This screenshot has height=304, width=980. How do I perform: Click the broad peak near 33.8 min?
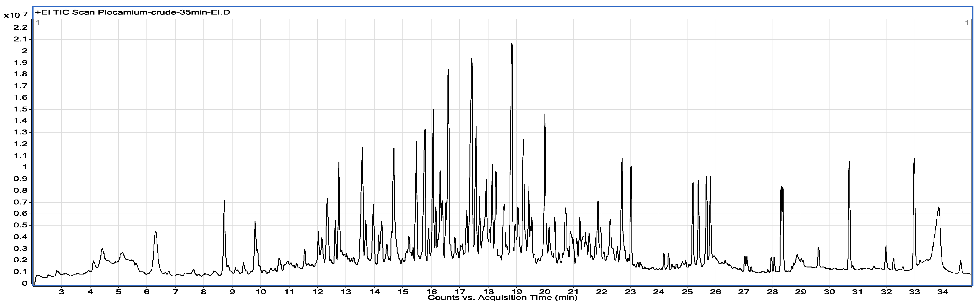tap(939, 208)
